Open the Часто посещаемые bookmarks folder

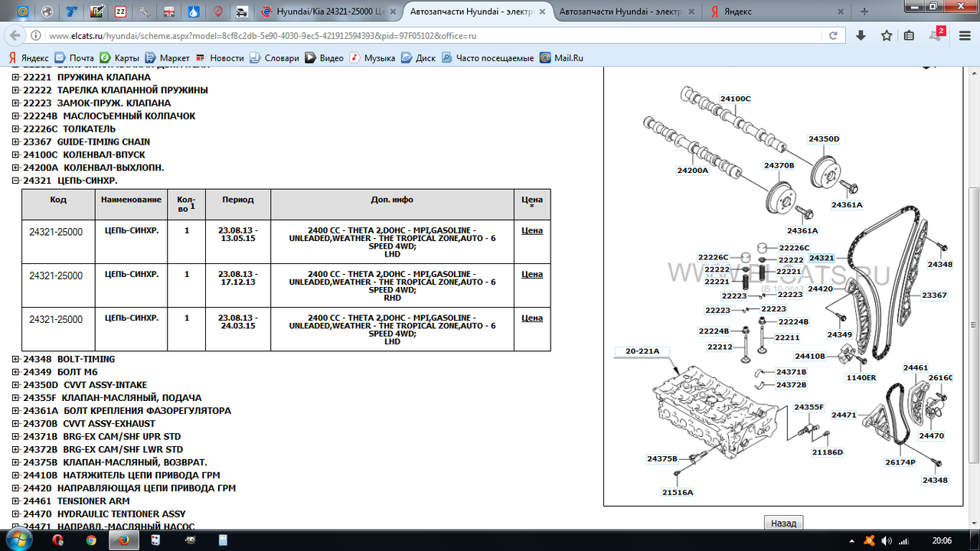click(x=487, y=58)
